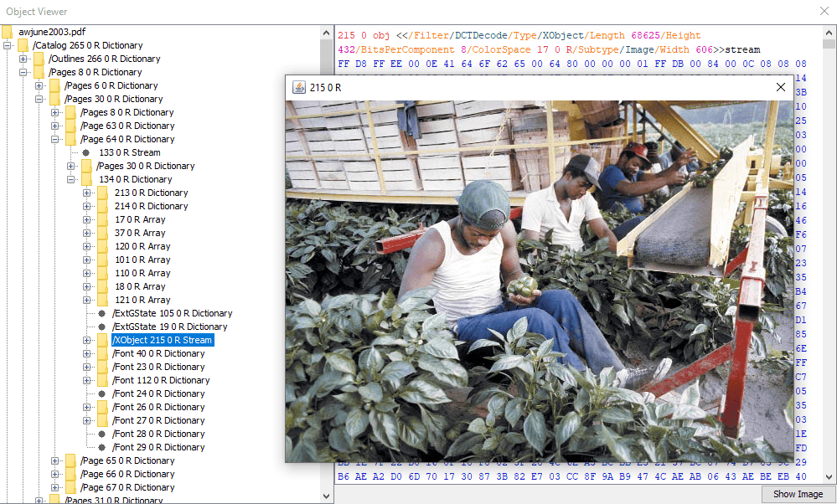Close the 215 0 R image preview window

click(x=781, y=87)
